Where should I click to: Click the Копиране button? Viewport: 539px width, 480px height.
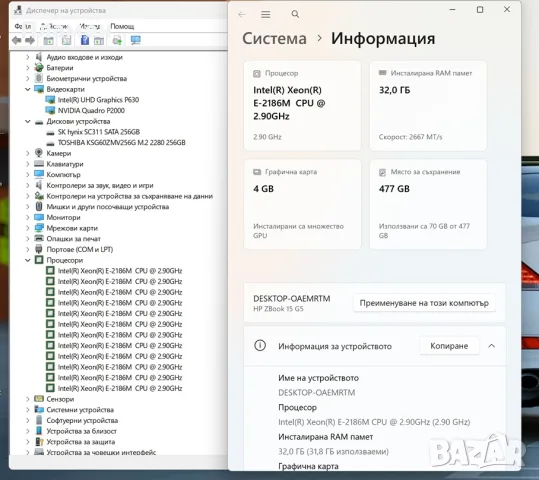[449, 346]
